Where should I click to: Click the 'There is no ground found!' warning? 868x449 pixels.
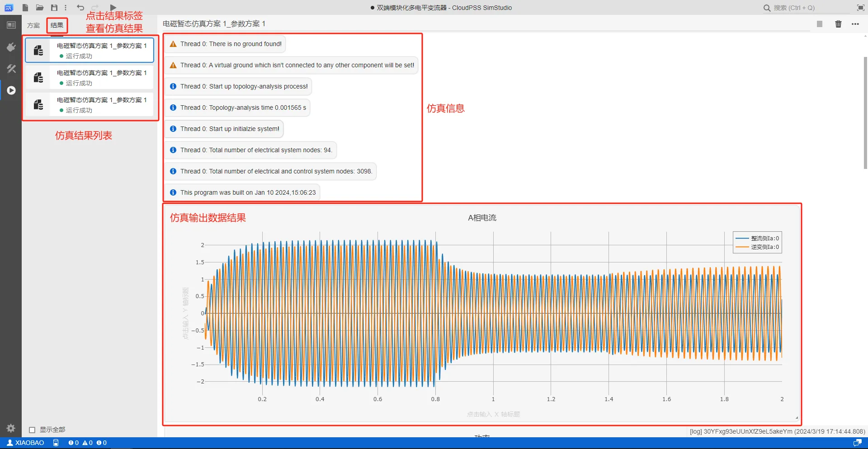tap(225, 44)
